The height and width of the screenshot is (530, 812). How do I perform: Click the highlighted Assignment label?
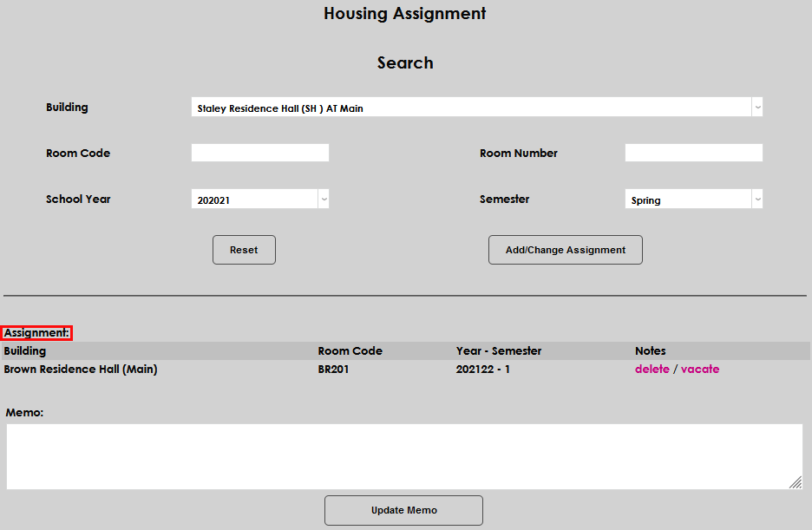coord(36,332)
